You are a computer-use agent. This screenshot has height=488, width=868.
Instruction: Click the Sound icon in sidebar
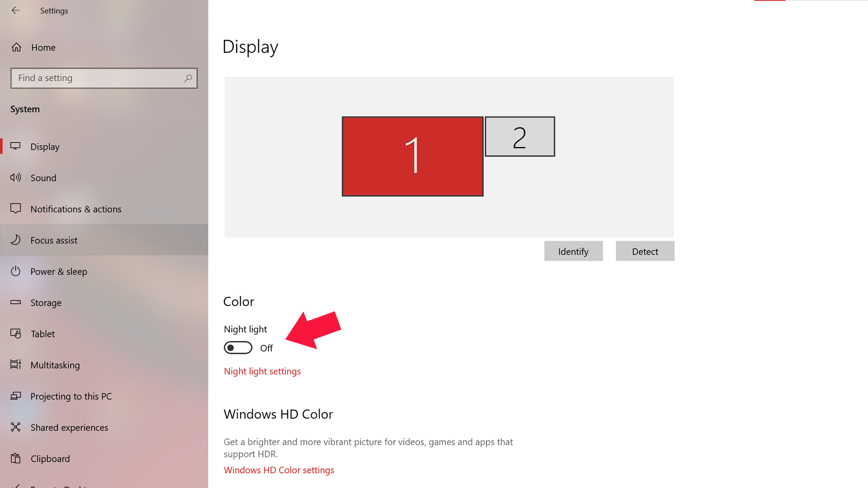tap(16, 178)
